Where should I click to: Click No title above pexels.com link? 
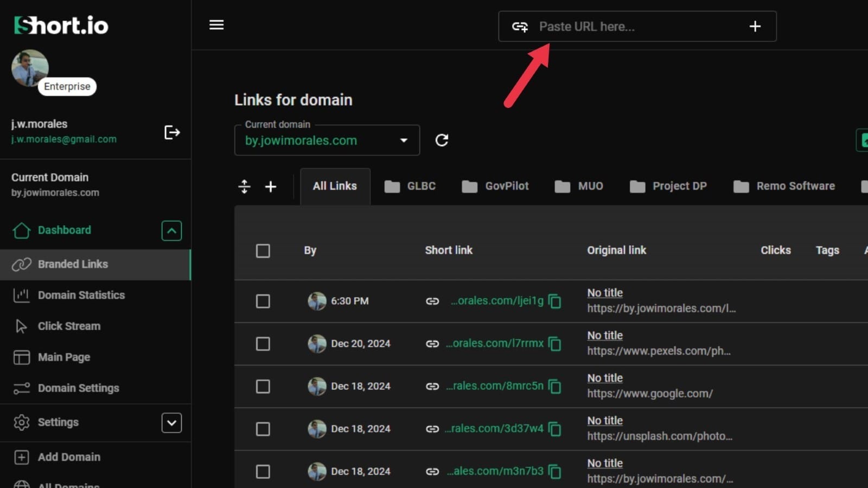tap(605, 336)
